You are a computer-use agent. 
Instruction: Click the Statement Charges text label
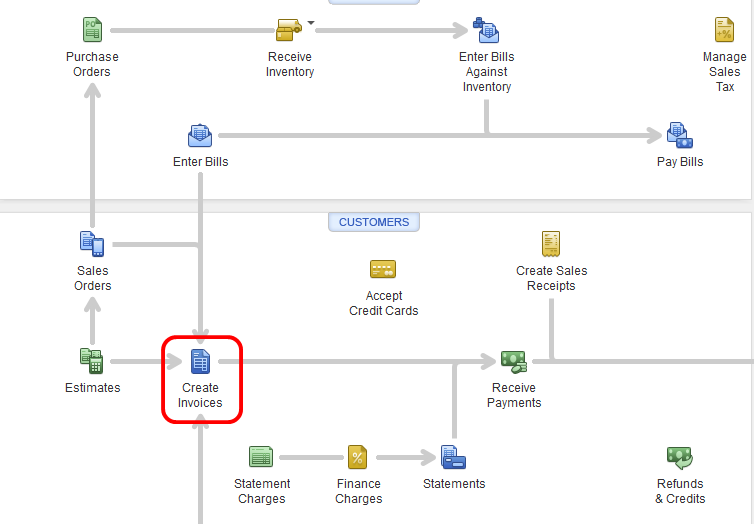coord(262,491)
